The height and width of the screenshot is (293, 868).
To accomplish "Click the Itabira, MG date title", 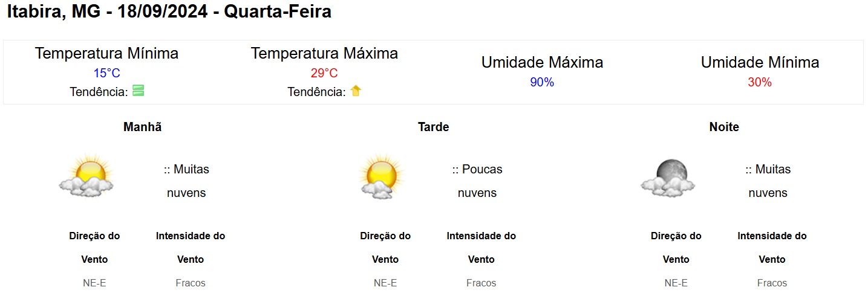I will pos(169,11).
